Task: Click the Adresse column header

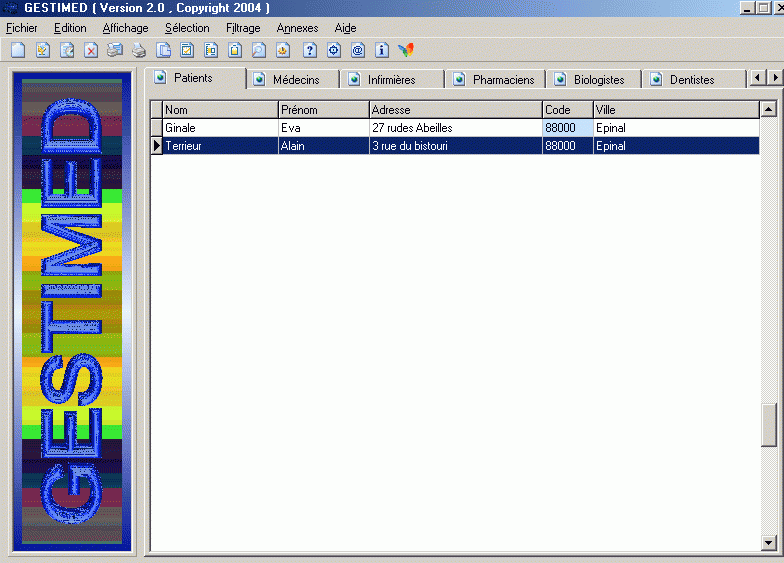Action: pyautogui.click(x=456, y=110)
